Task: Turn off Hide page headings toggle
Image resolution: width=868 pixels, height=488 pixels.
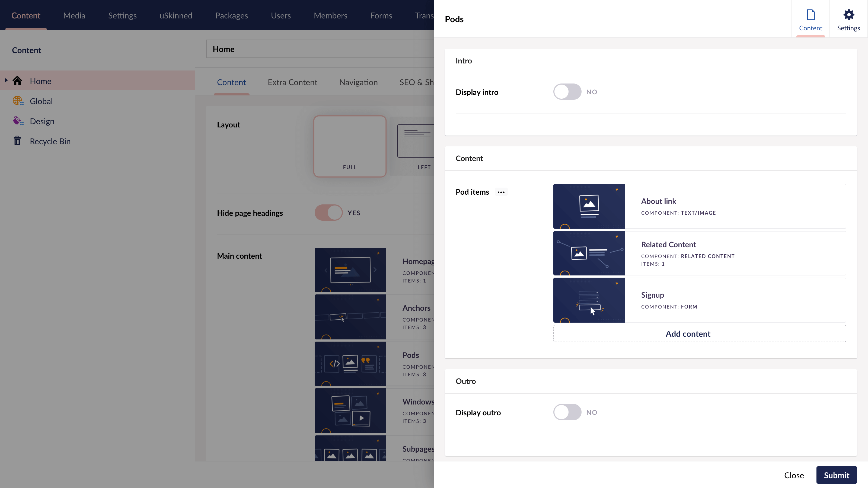Action: (x=328, y=213)
